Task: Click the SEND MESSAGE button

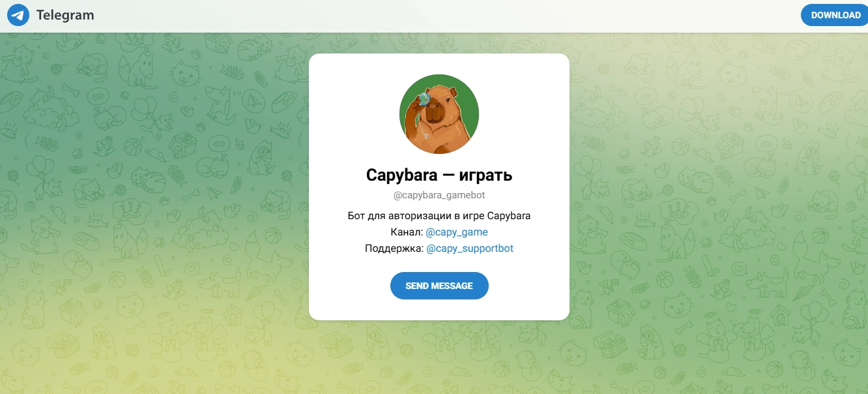Action: pos(439,286)
